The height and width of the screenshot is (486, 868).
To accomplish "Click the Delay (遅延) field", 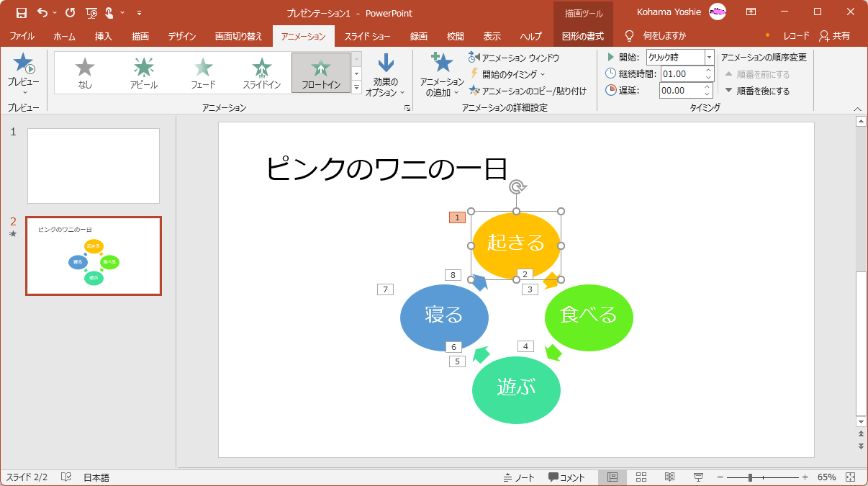I will [x=681, y=91].
